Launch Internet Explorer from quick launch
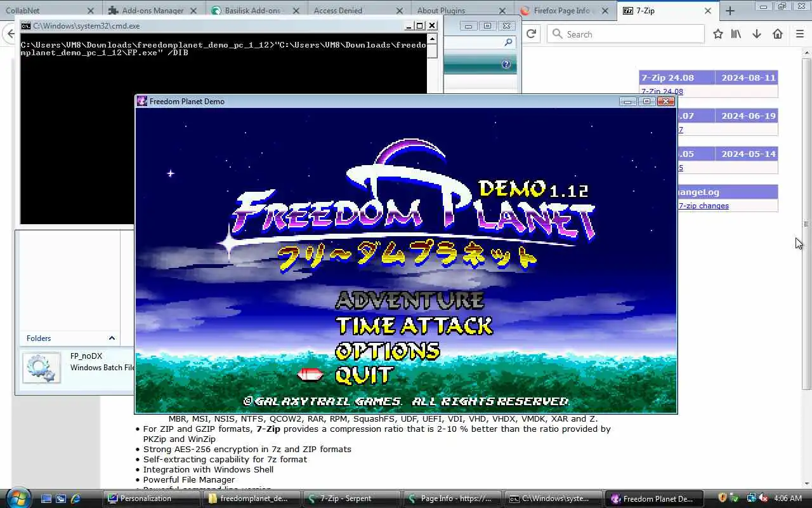This screenshot has height=508, width=812. (x=75, y=498)
